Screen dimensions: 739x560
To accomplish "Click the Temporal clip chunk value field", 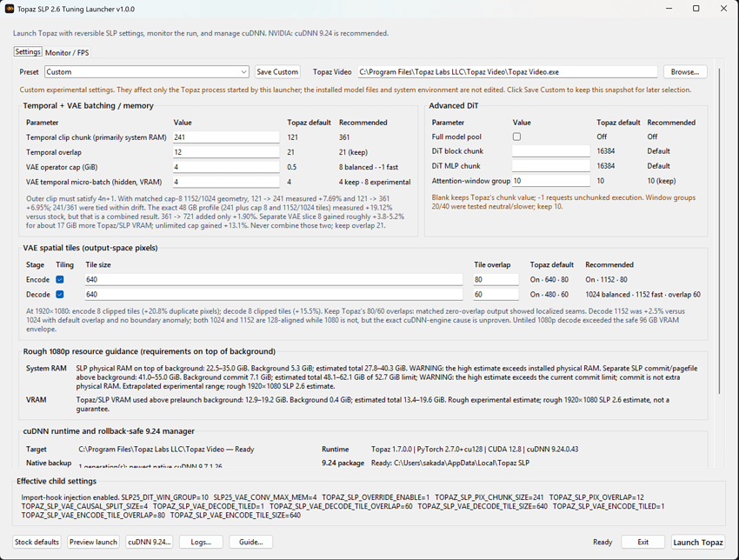I will coord(226,137).
